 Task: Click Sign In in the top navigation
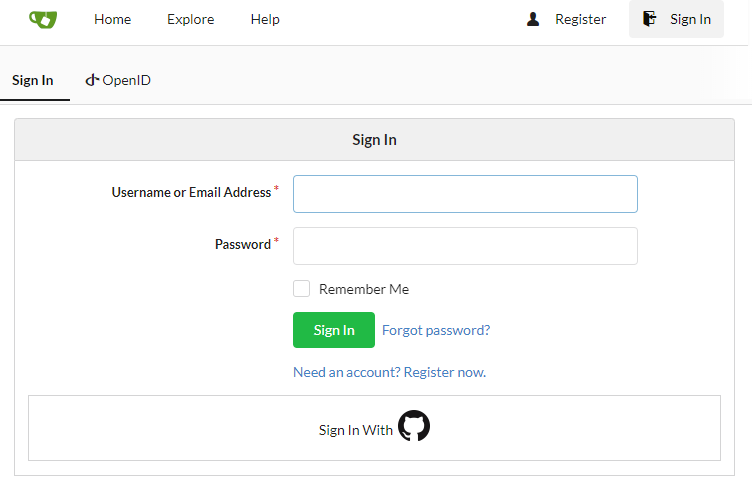(x=690, y=19)
